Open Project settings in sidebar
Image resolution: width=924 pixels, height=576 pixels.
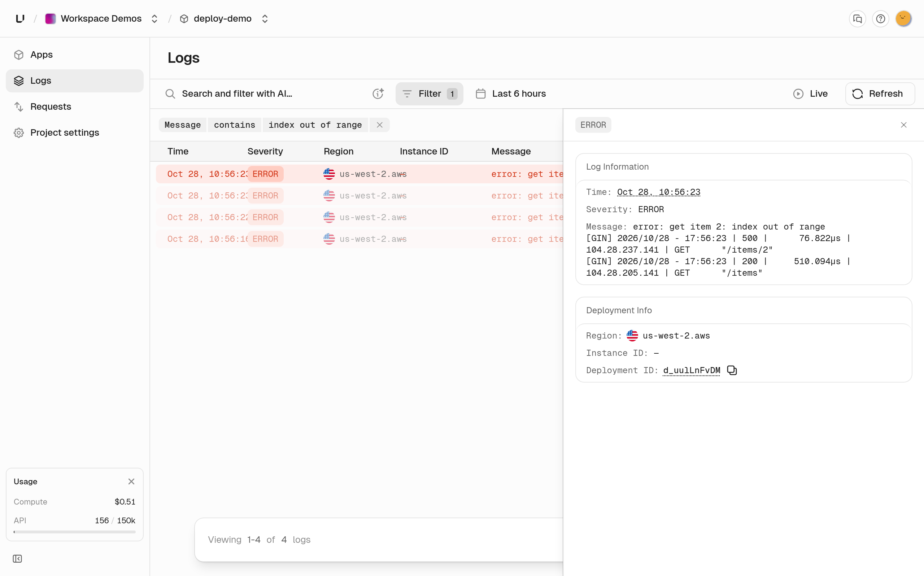75,132
